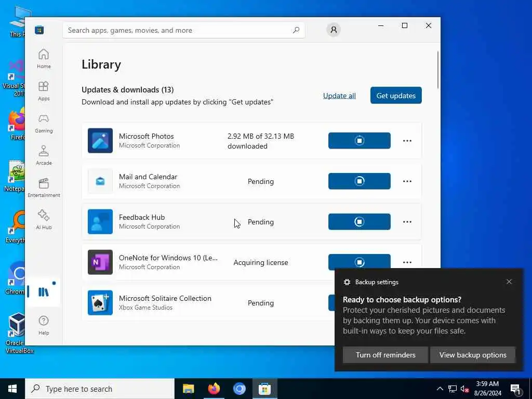The image size is (532, 399).
Task: Click the Microsoft Store logo icon
Action: (x=39, y=30)
